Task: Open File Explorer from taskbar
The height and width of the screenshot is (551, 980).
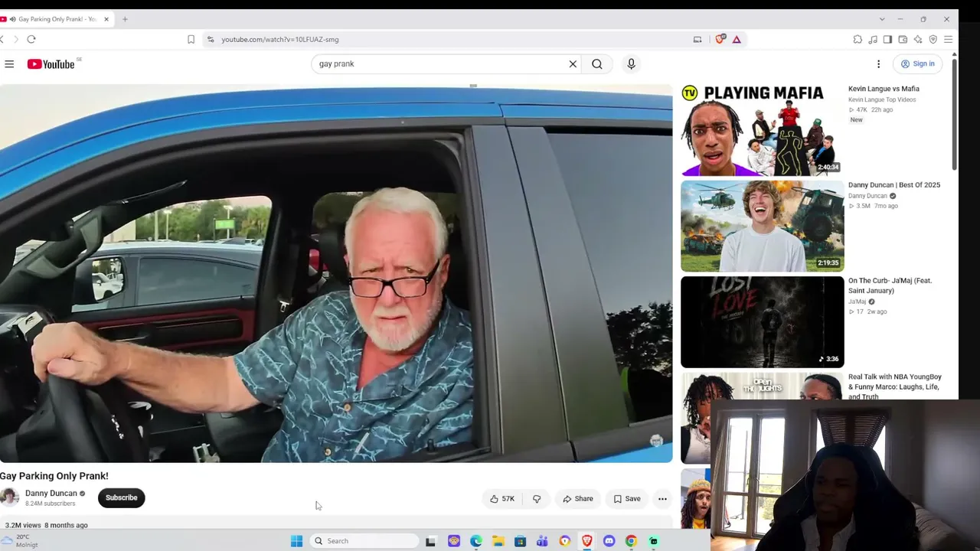Action: click(498, 541)
